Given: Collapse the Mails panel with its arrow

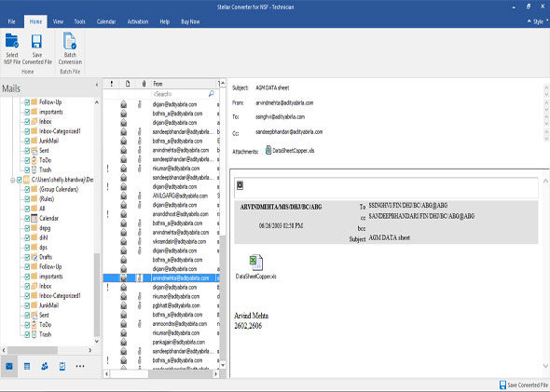Looking at the screenshot, I should pyautogui.click(x=97, y=85).
